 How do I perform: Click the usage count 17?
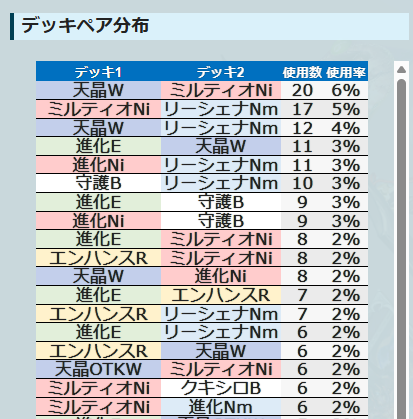pyautogui.click(x=302, y=109)
